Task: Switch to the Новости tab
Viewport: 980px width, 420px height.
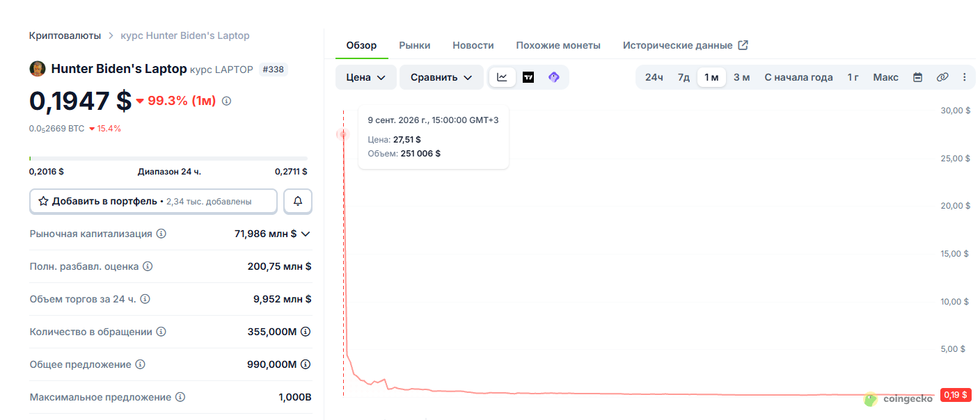Action: (473, 45)
